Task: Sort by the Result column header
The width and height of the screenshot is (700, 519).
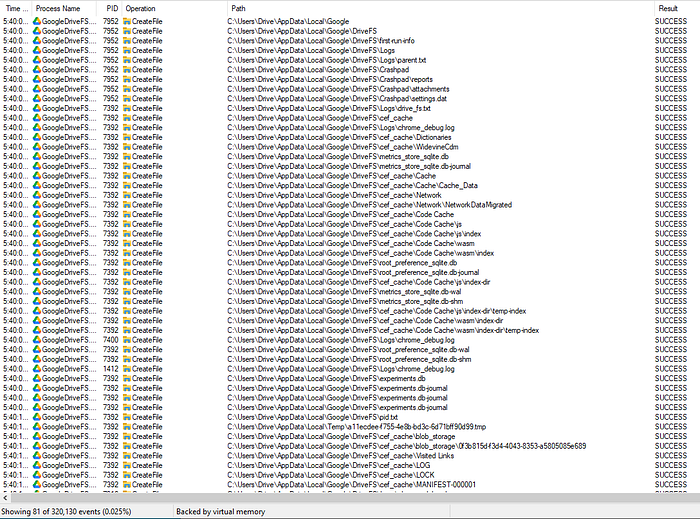Action: tap(677, 8)
